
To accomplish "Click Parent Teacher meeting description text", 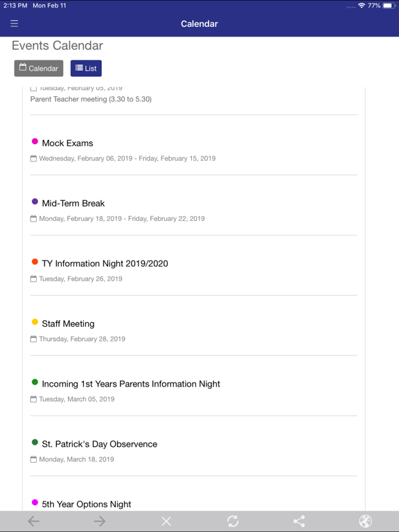I will coord(91,99).
